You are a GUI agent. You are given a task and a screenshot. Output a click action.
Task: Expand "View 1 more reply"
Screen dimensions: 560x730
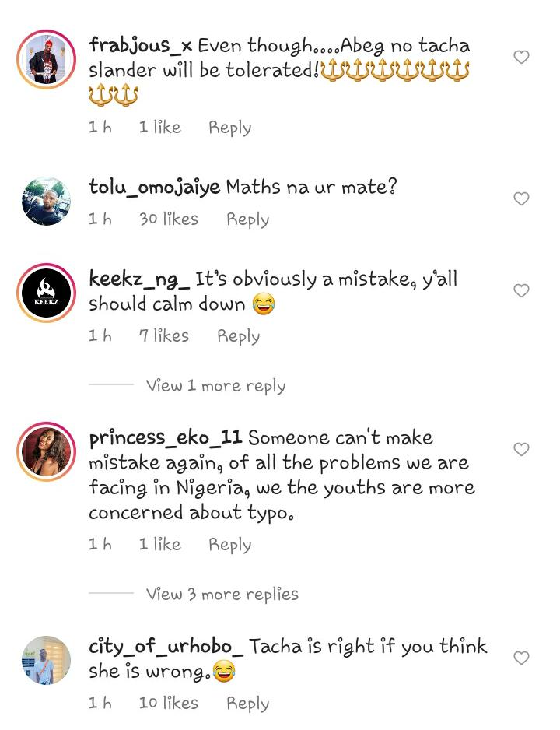tap(215, 385)
